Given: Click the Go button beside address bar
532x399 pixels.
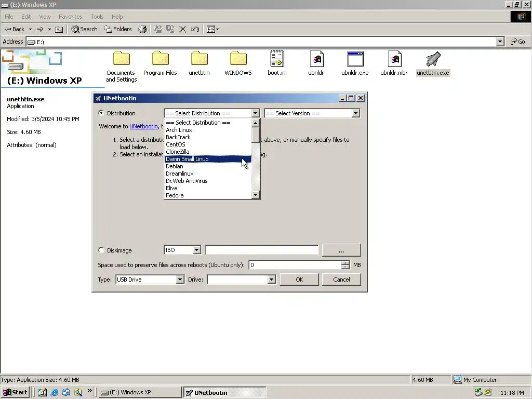Looking at the screenshot, I should (x=518, y=42).
